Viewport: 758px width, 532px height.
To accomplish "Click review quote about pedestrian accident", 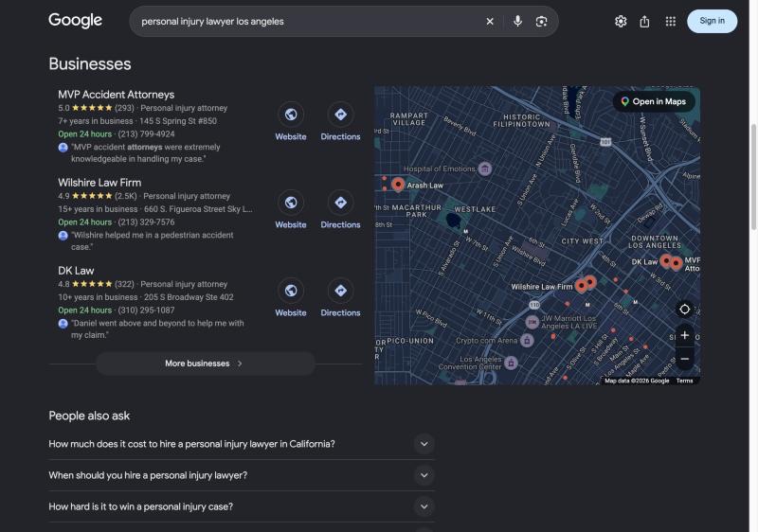I will click(x=152, y=240).
